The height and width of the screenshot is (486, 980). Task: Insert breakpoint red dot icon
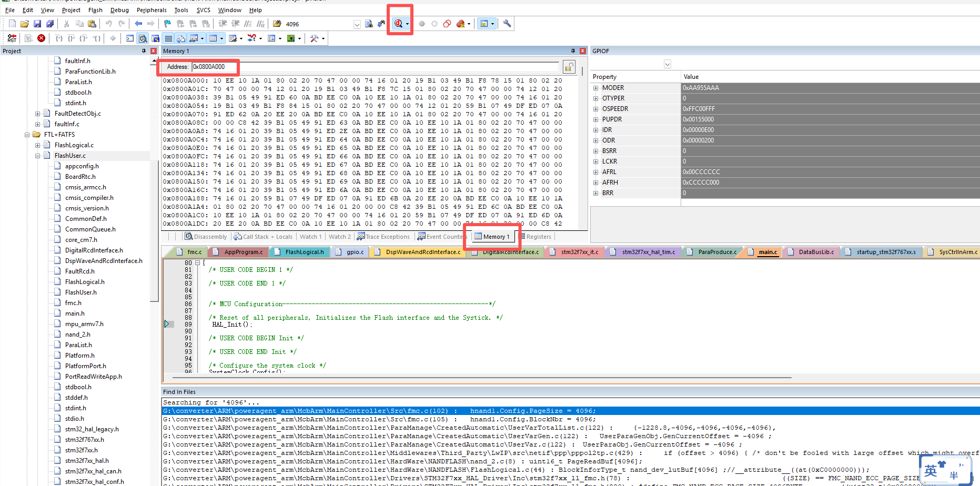[422, 24]
